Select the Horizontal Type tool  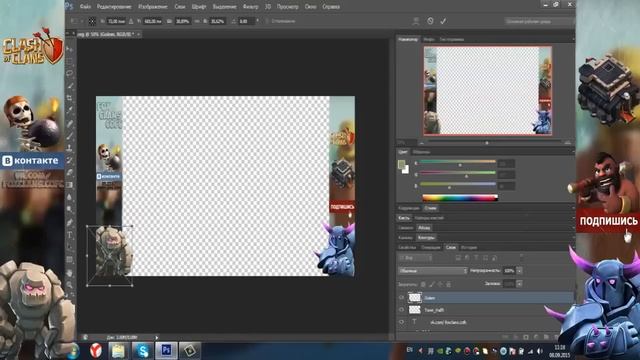point(70,235)
